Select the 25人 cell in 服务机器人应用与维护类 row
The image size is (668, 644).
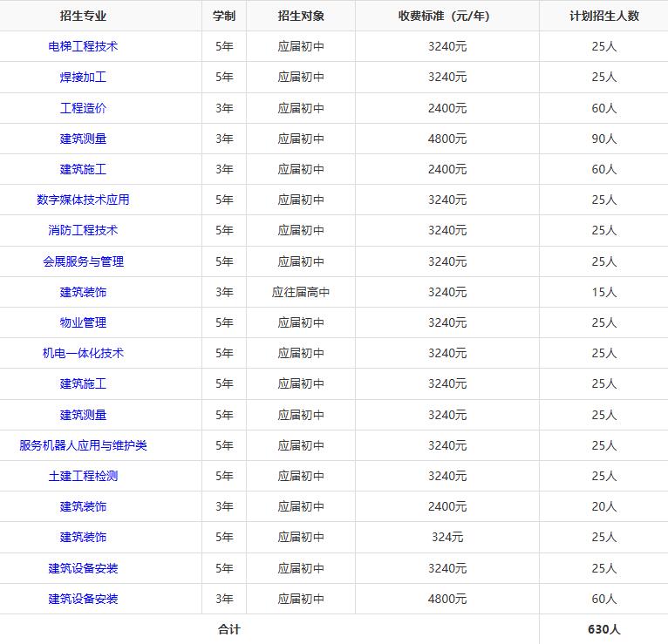[604, 445]
